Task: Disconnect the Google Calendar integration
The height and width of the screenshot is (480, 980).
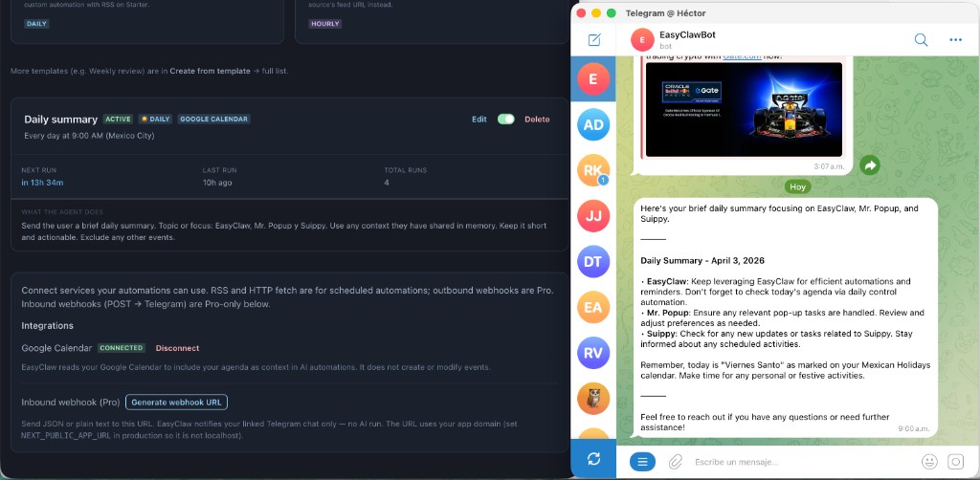Action: coord(177,348)
